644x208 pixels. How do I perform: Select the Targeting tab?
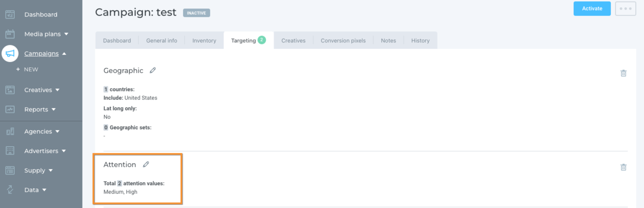click(248, 41)
